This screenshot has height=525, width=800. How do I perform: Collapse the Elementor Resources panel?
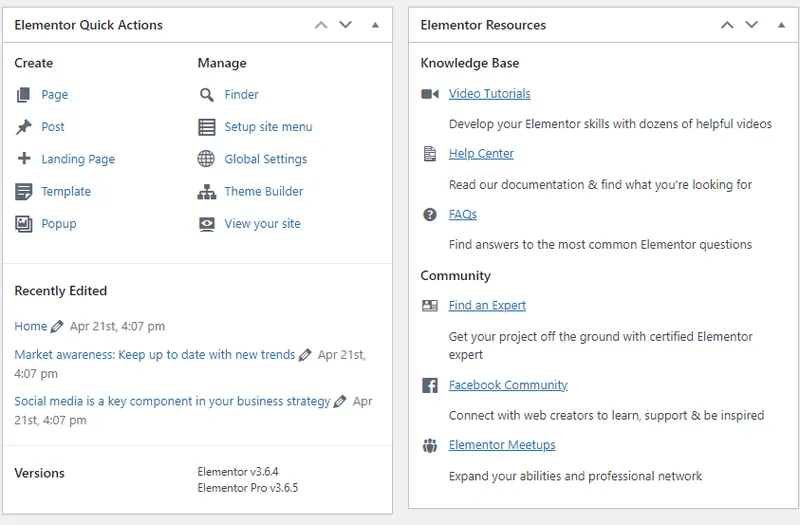781,25
